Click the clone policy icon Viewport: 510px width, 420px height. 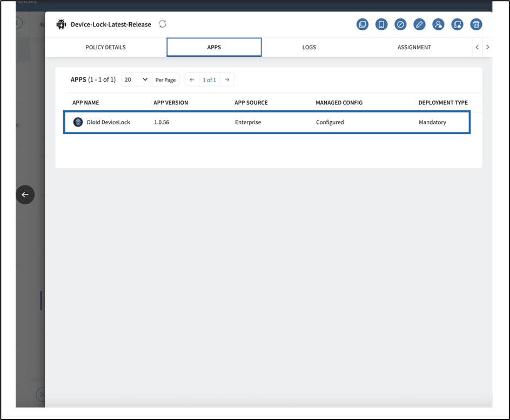(363, 24)
